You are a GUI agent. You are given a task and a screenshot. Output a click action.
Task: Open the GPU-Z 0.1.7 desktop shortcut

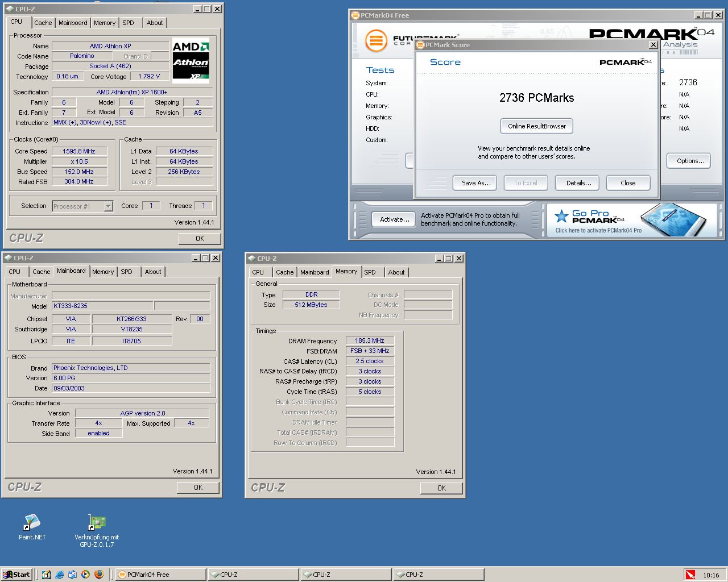pos(97,530)
